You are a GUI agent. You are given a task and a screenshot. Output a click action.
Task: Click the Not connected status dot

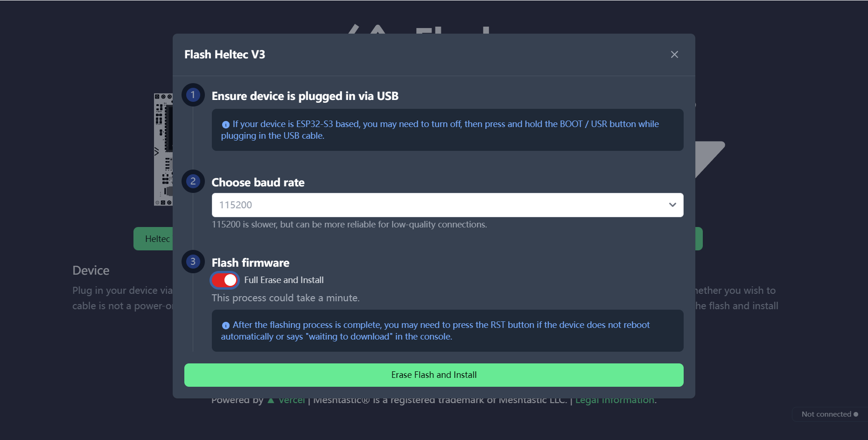[x=856, y=414]
